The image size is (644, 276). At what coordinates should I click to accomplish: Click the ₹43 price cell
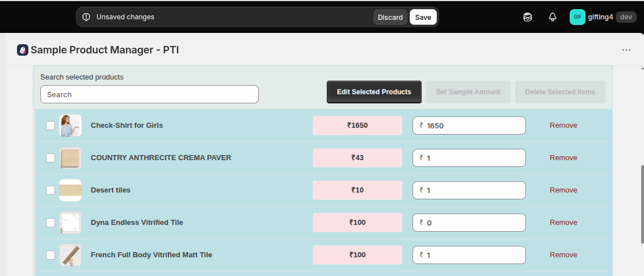tap(357, 158)
